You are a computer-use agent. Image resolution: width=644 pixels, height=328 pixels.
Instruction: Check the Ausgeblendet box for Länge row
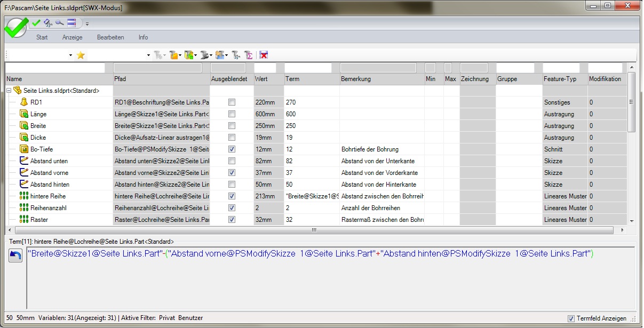click(x=232, y=114)
